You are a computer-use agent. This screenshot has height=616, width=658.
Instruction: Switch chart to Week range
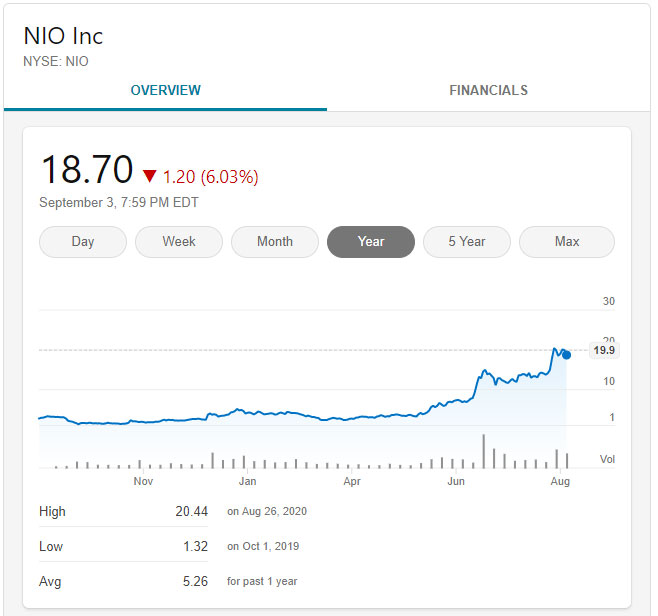pyautogui.click(x=179, y=242)
